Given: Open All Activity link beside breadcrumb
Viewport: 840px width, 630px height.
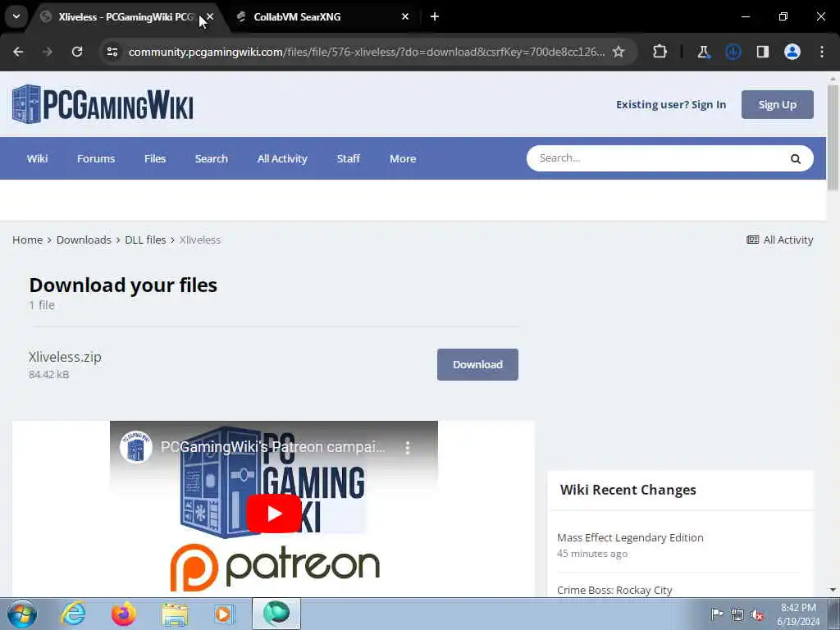Looking at the screenshot, I should [x=780, y=240].
